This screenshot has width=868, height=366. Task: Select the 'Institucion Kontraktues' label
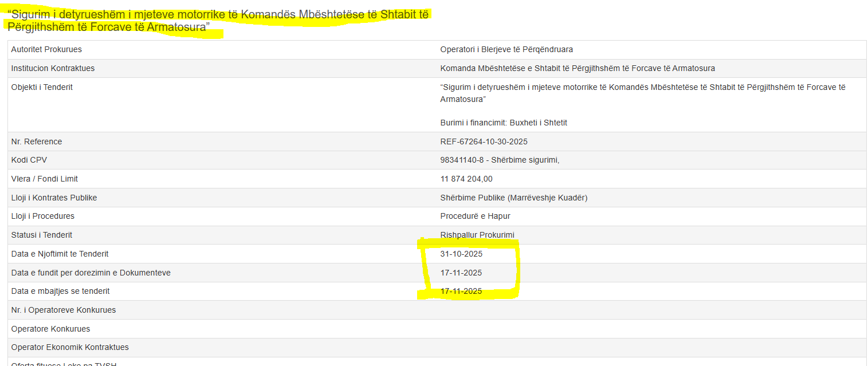[x=53, y=68]
